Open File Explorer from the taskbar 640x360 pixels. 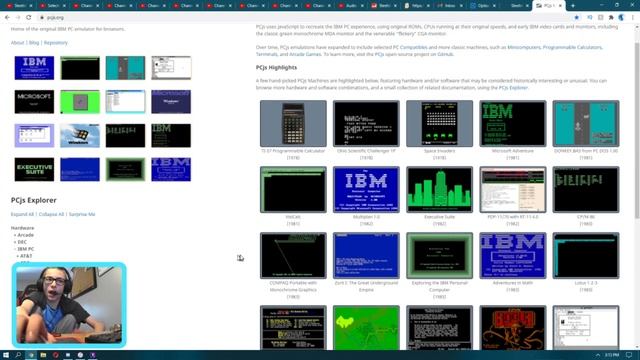pyautogui.click(x=43, y=355)
